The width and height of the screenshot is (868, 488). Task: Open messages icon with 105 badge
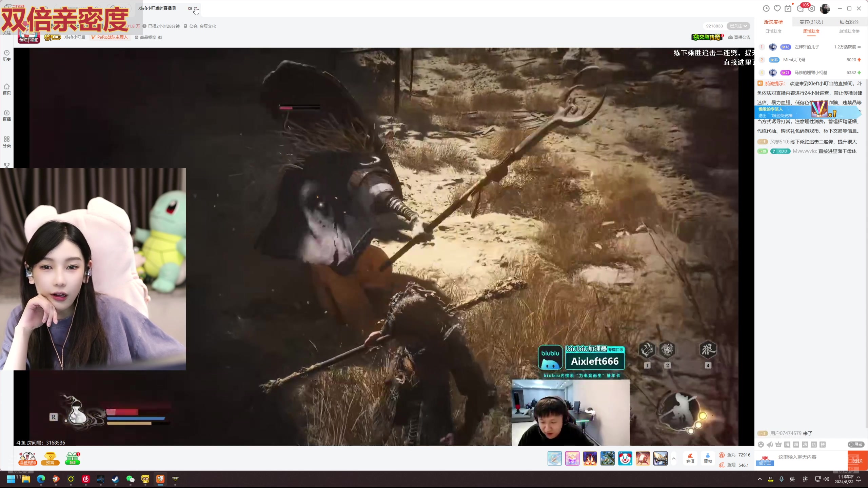click(801, 8)
